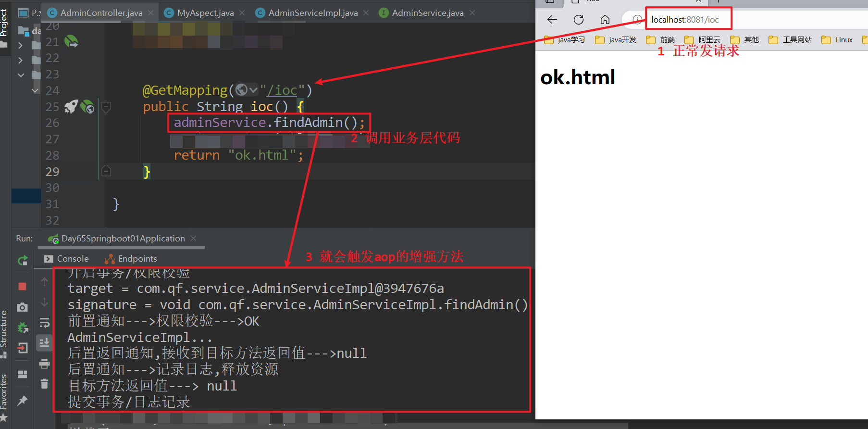Image resolution: width=868 pixels, height=429 pixels.
Task: Reload the page with the browser refresh icon
Action: (579, 19)
